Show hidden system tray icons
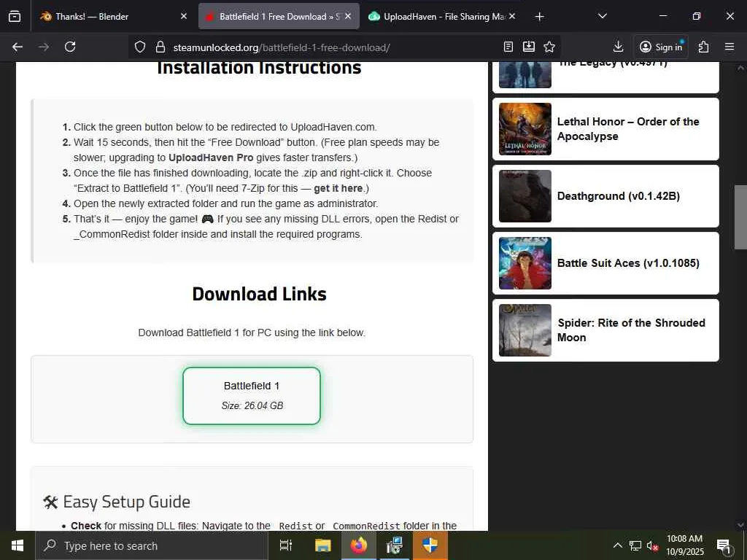The height and width of the screenshot is (560, 747). 617,545
